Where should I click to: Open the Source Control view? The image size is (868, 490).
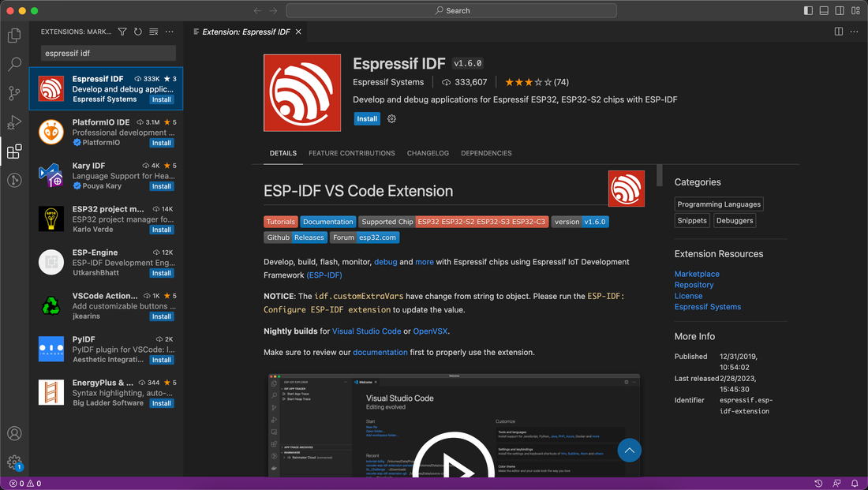tap(14, 93)
